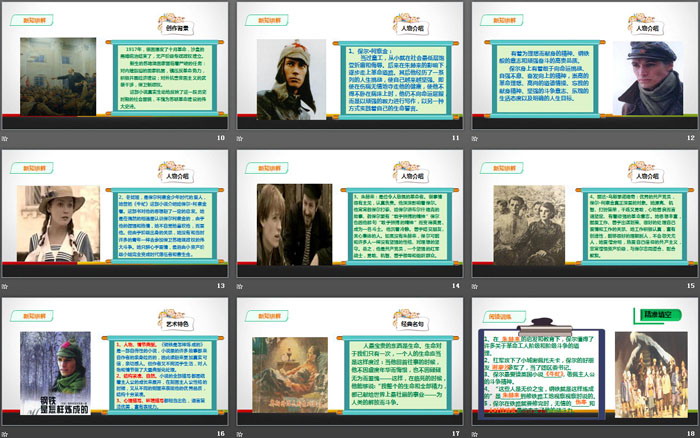Click the slide number label "17"
The height and width of the screenshot is (438, 700).
click(455, 434)
